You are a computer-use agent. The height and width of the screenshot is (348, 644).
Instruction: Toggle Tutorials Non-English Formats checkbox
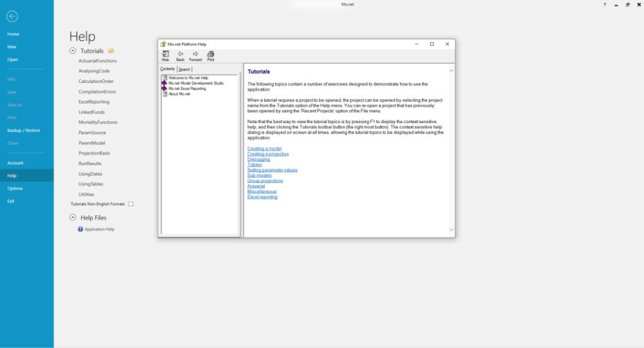point(131,204)
